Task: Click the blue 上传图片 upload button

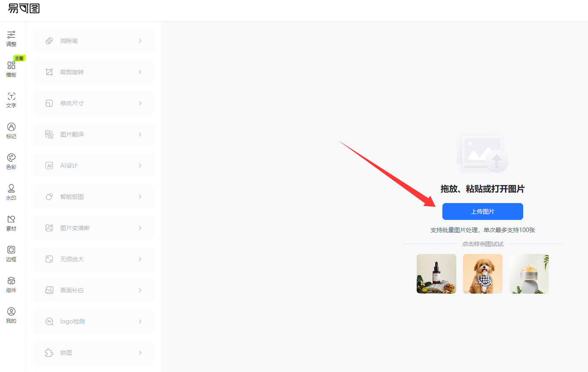Action: 483,211
